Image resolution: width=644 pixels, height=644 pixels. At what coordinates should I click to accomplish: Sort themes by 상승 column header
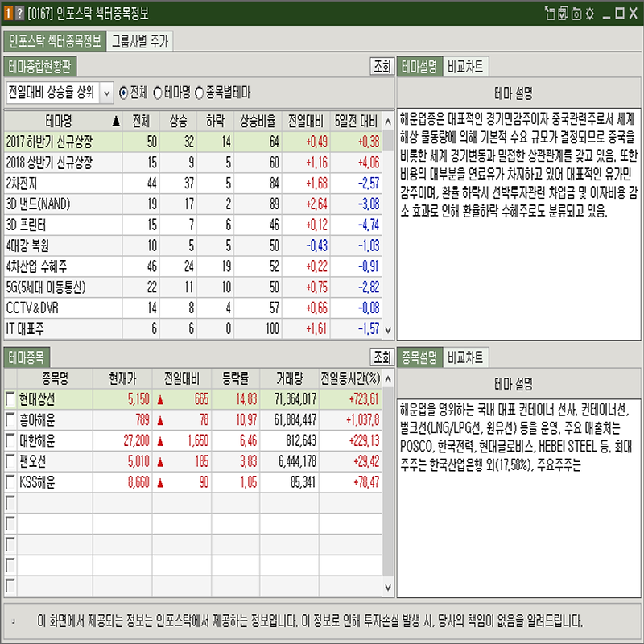tap(179, 122)
